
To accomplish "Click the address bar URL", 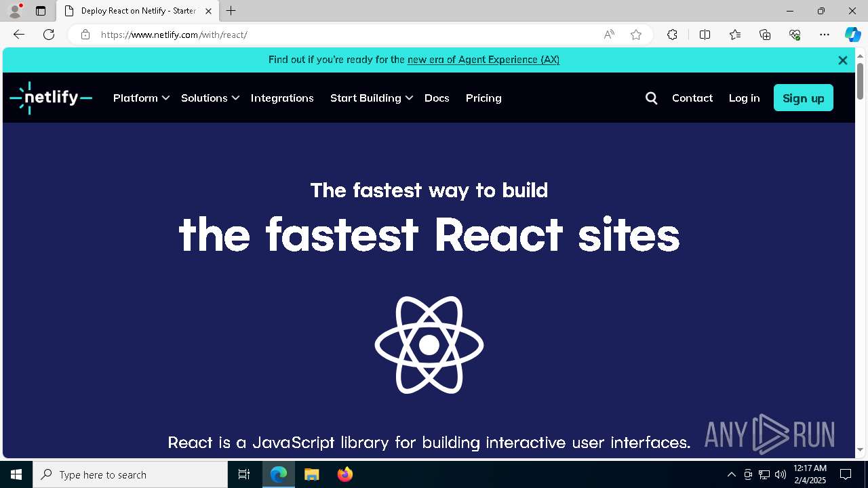I will click(x=174, y=35).
